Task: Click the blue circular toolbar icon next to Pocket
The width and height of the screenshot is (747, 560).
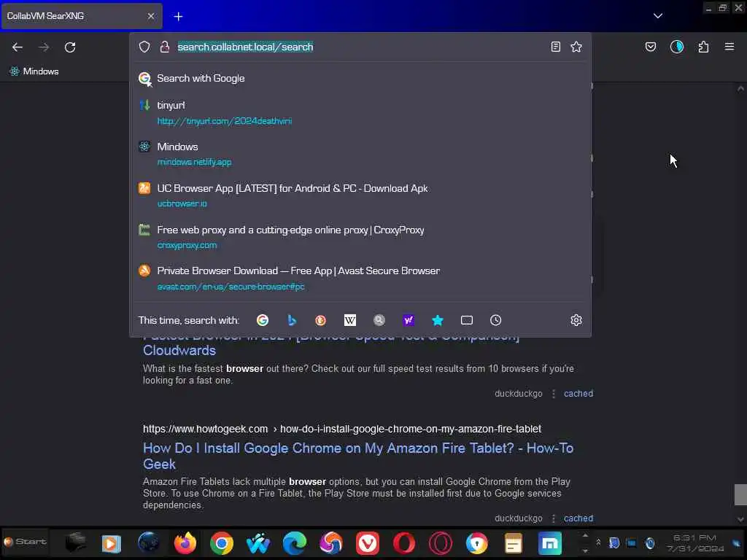Action: pyautogui.click(x=676, y=47)
